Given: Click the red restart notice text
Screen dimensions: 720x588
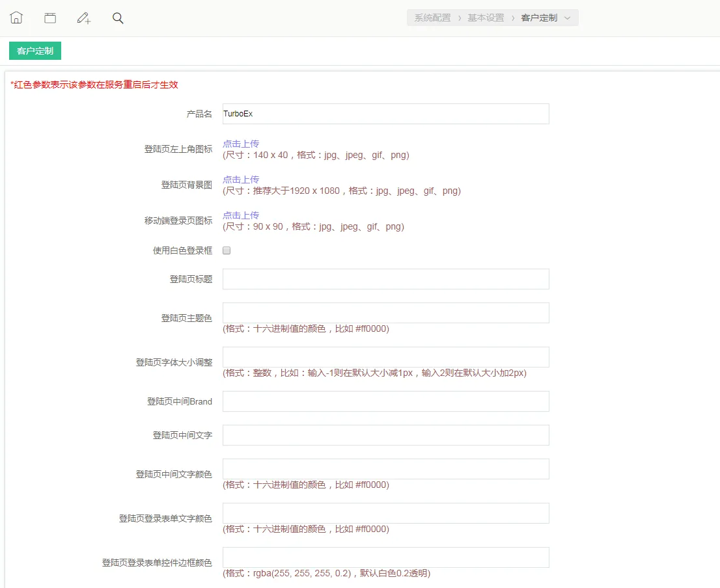Looking at the screenshot, I should point(94,85).
